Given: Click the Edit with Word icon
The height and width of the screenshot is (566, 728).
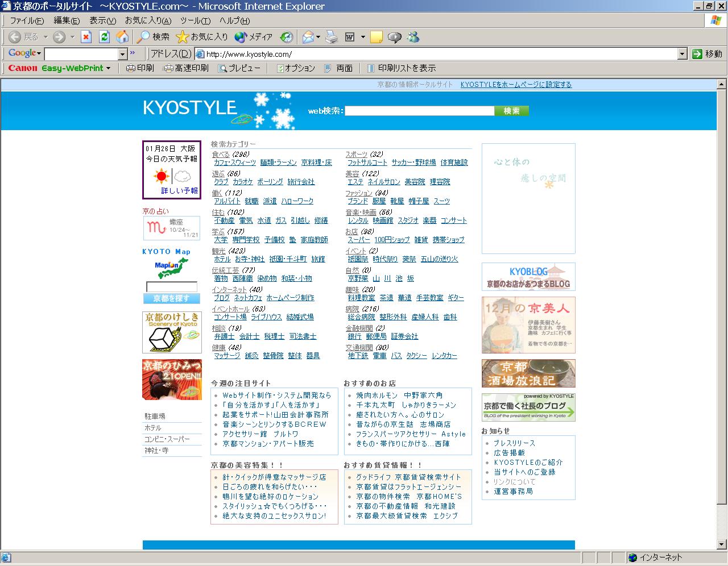Looking at the screenshot, I should point(350,37).
